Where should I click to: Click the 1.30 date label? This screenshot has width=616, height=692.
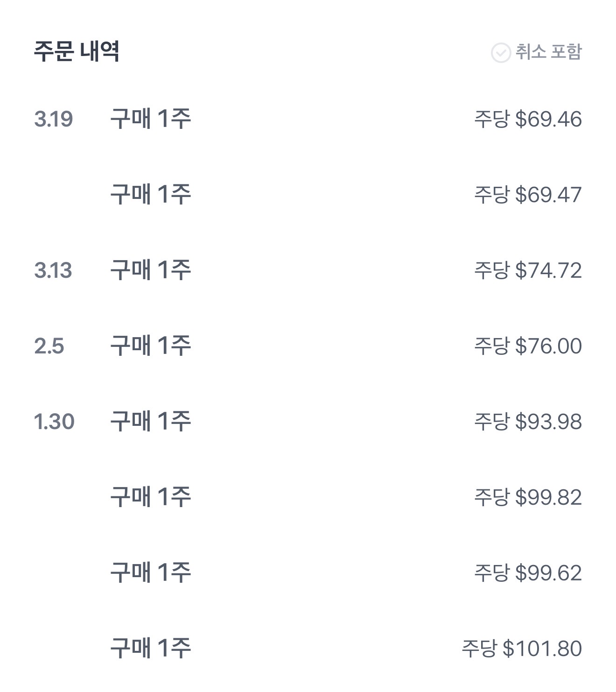pyautogui.click(x=54, y=422)
